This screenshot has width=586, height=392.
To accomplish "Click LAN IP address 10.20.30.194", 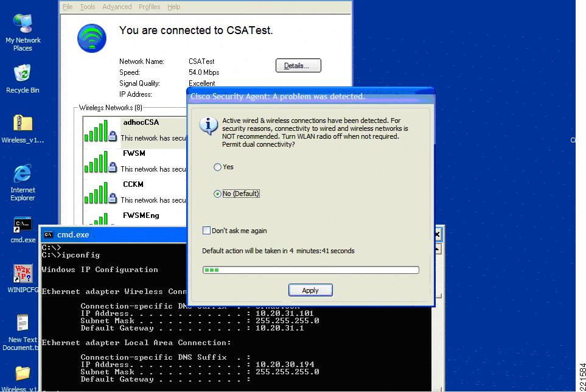I will click(x=285, y=365).
